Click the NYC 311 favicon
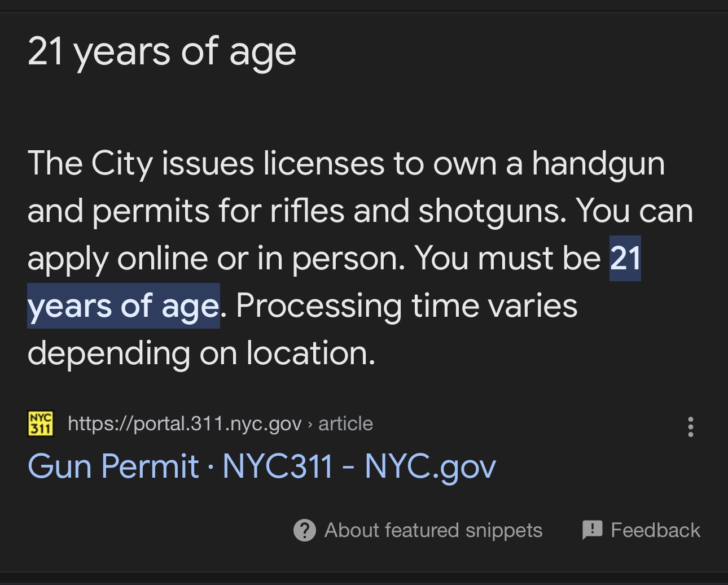The image size is (728, 585). [x=41, y=424]
